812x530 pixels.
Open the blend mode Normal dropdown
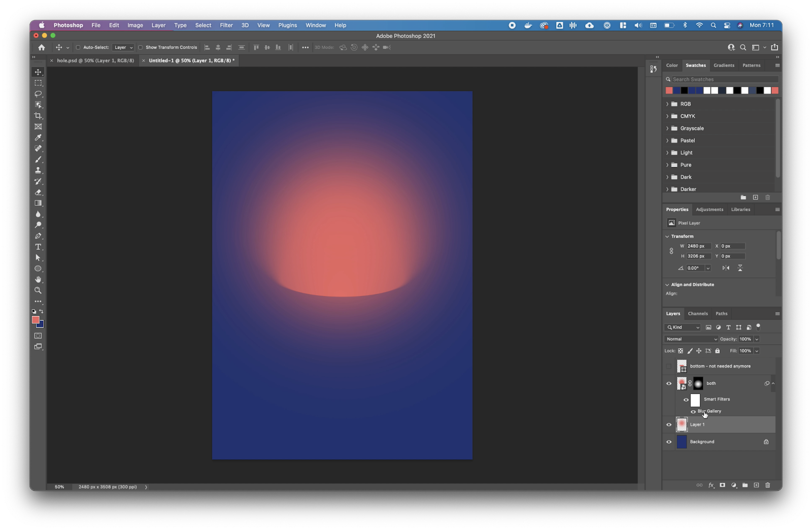coord(691,339)
